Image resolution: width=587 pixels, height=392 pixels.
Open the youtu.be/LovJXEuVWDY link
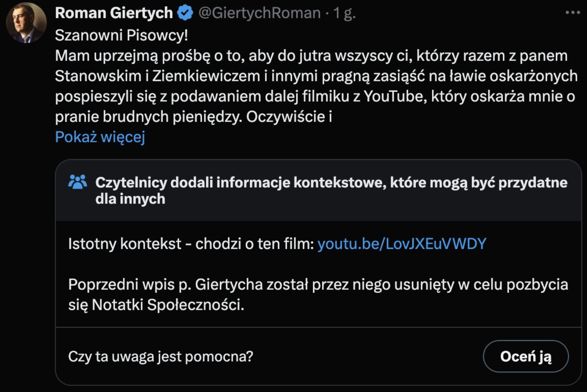[x=402, y=244]
